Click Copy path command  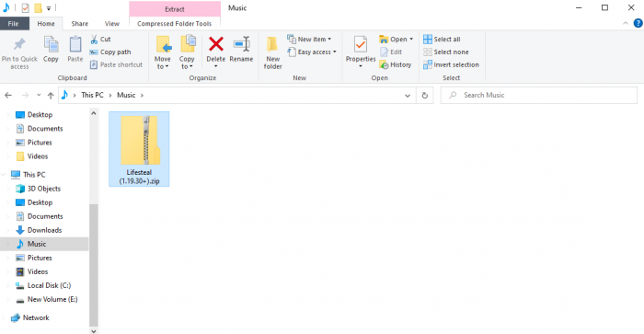110,52
